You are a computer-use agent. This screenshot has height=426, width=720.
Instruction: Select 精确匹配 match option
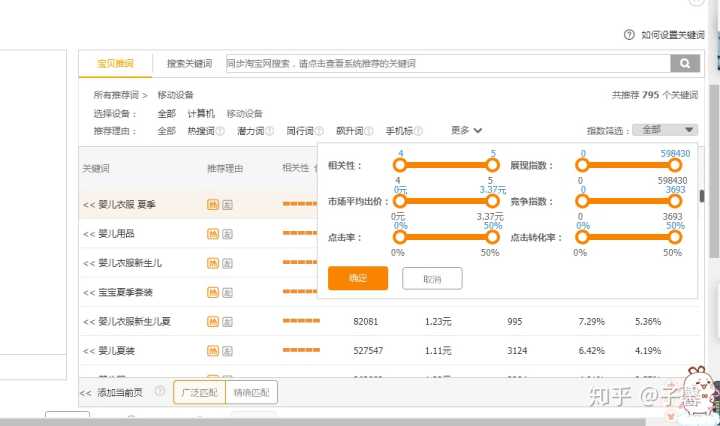[x=251, y=392]
